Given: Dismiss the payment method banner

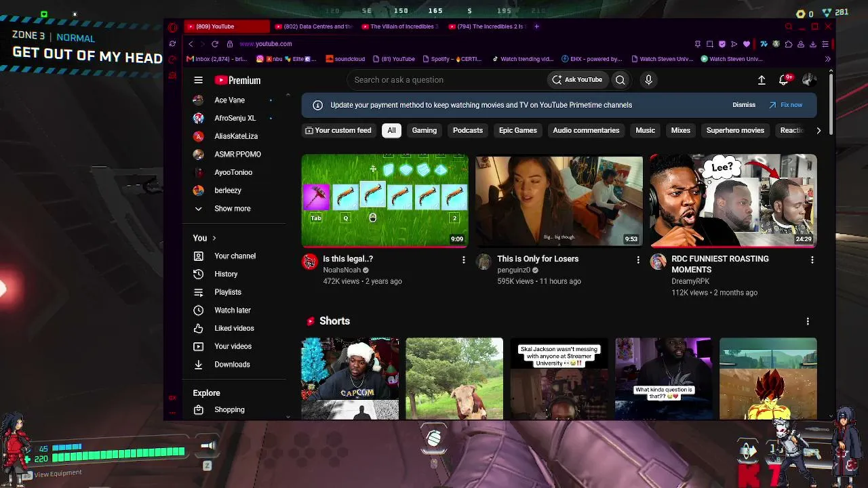Looking at the screenshot, I should tap(744, 105).
